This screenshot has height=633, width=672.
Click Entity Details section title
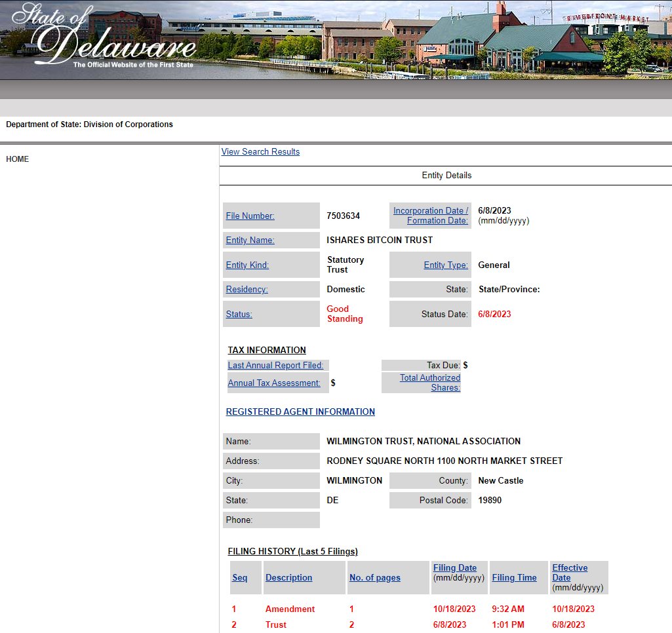(446, 175)
